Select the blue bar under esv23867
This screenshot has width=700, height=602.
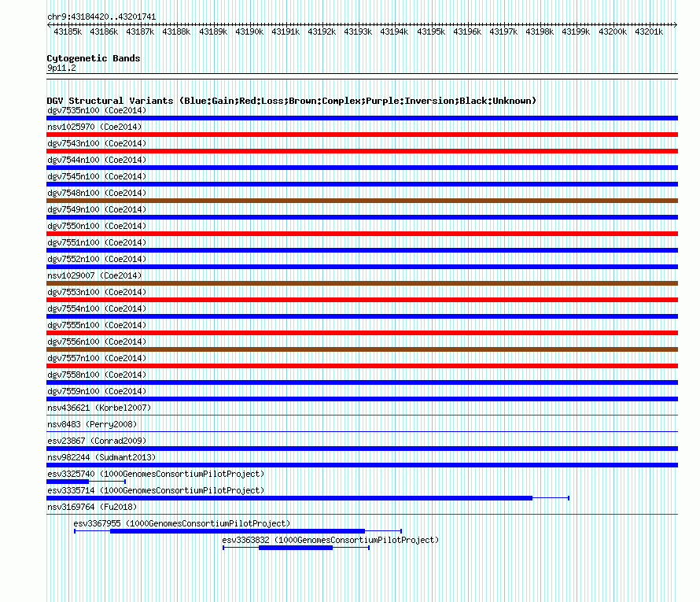click(362, 449)
